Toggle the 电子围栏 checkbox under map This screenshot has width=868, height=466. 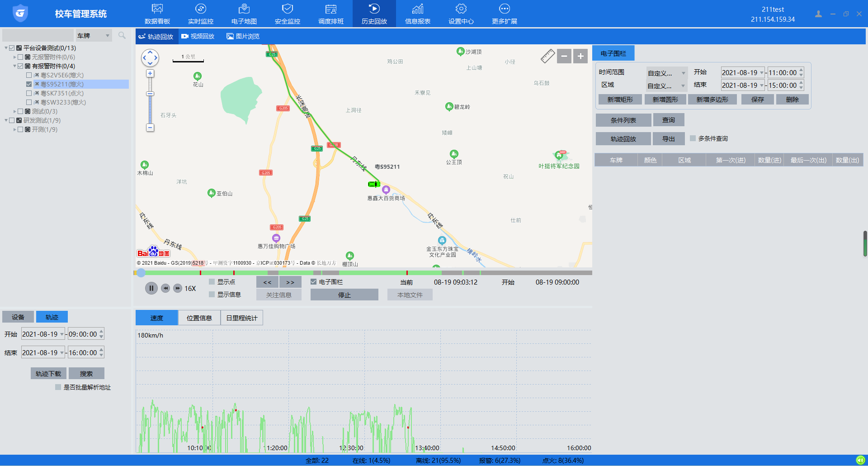(313, 282)
